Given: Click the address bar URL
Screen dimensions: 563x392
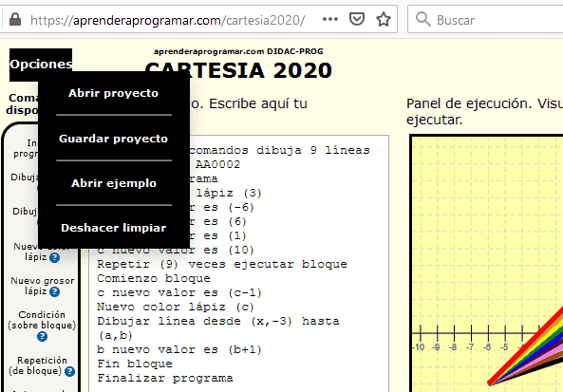Looking at the screenshot, I should pyautogui.click(x=168, y=20).
